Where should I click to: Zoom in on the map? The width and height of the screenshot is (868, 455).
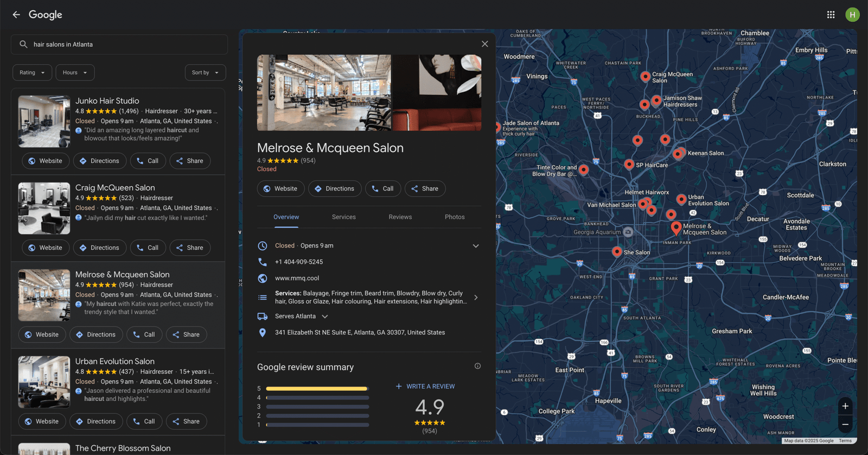845,406
